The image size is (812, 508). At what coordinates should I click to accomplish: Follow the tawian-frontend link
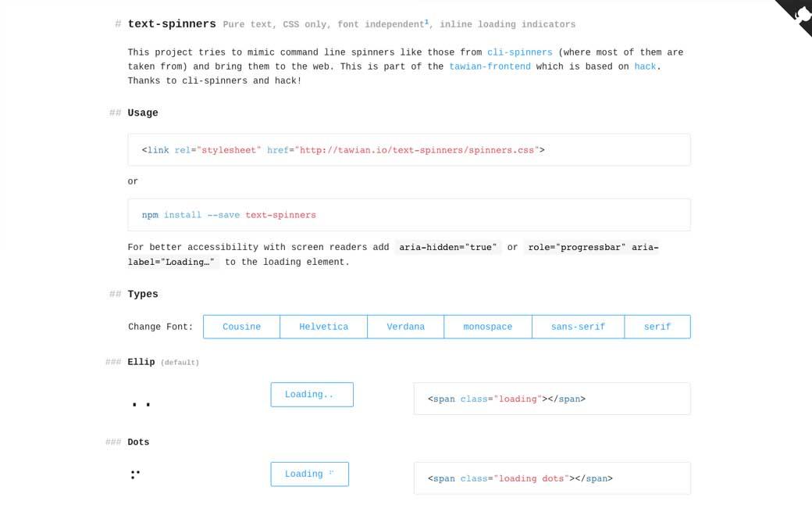click(490, 66)
